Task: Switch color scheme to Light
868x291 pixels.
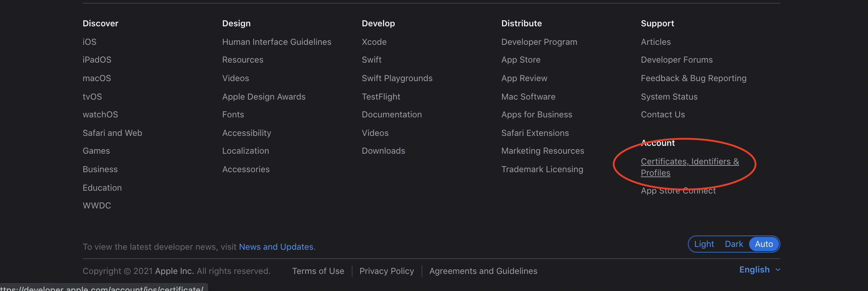Action: point(704,244)
